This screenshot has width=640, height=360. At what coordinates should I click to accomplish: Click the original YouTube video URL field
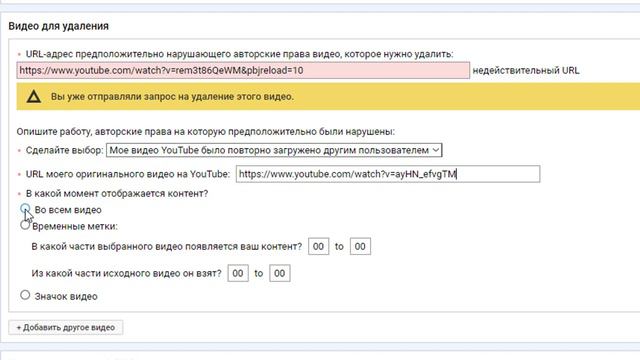[388, 174]
